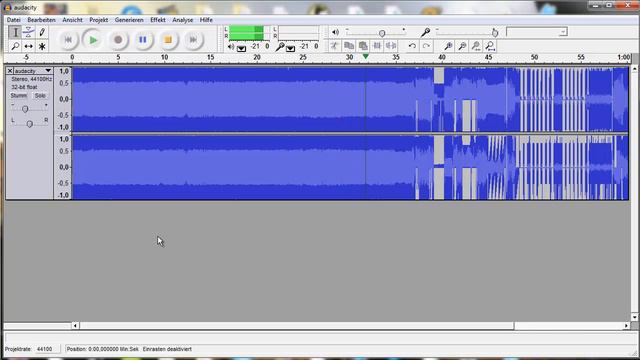The height and width of the screenshot is (360, 640).
Task: Click the output volume slider knob
Action: click(x=382, y=33)
